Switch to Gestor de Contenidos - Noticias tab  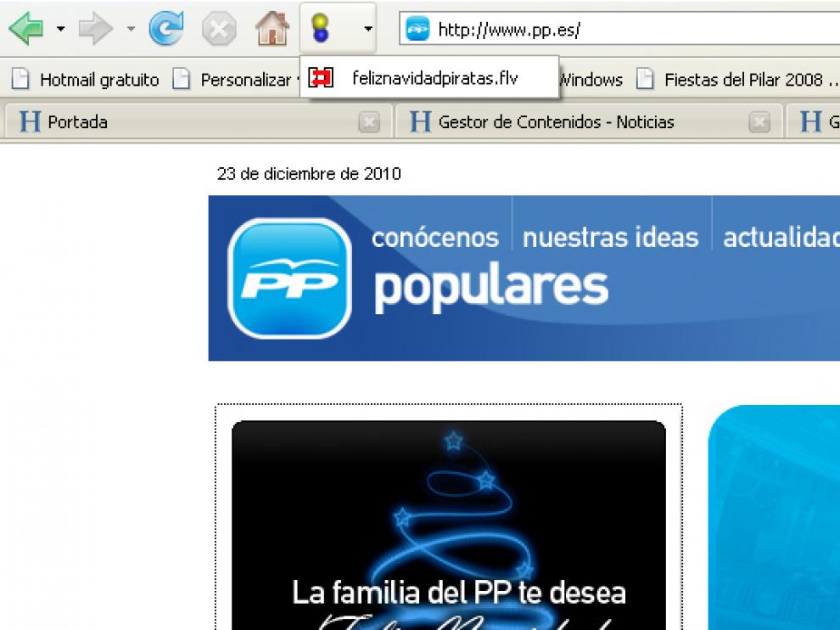point(588,122)
